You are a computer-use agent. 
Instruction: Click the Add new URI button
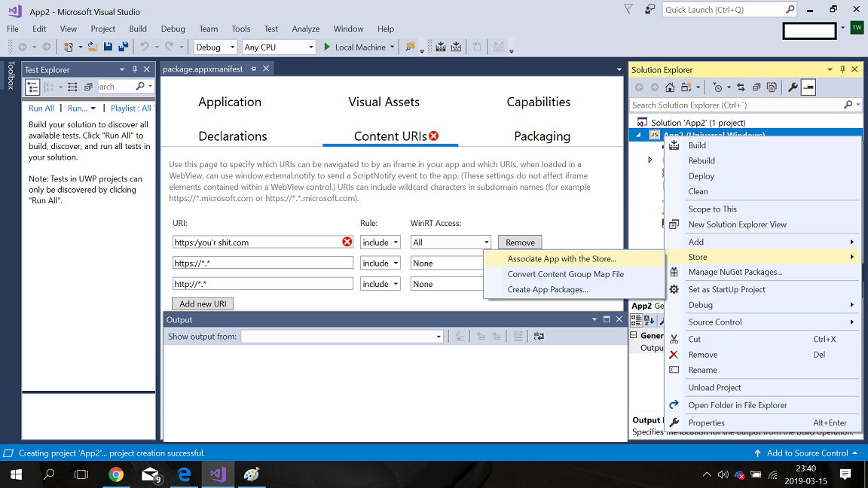click(203, 303)
